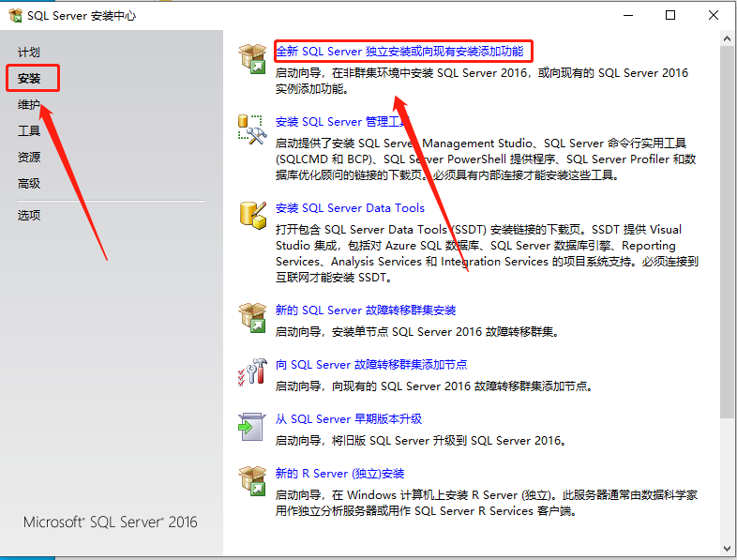This screenshot has height=560, width=737.
Task: Click the wrench icon beside 向 SQL Server 故障转移群集添加节点
Action: [252, 371]
